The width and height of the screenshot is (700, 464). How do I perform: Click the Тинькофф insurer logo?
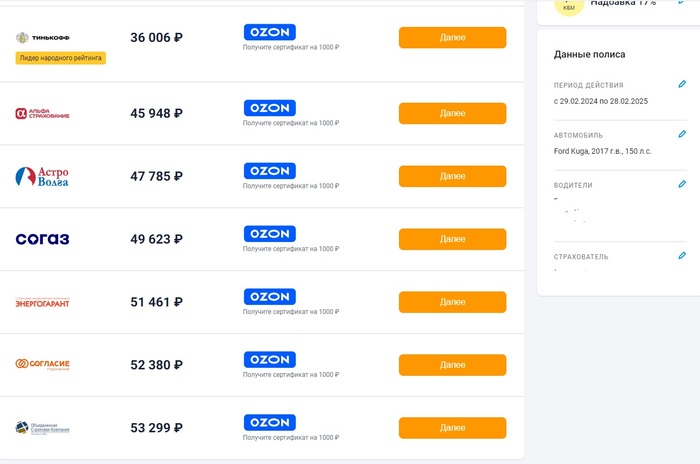tap(43, 38)
